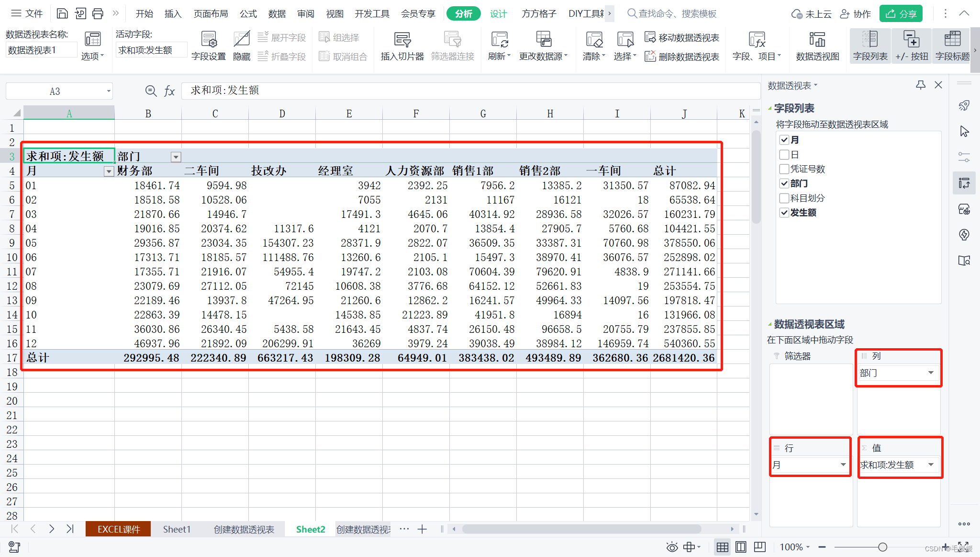980x557 pixels.
Task: Toggle the +/- 按钮 ribbon button
Action: [911, 46]
